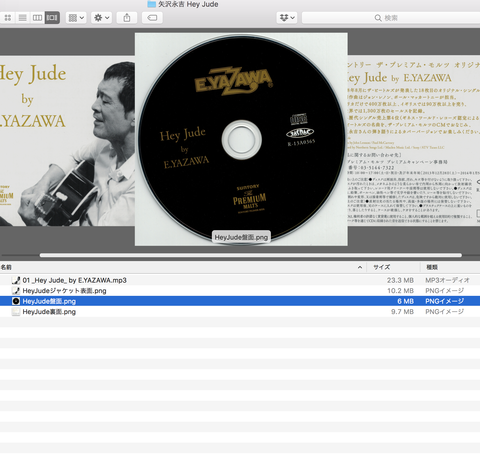Image resolution: width=480 pixels, height=457 pixels.
Task: Click the mp3 file icon
Action: (16, 280)
